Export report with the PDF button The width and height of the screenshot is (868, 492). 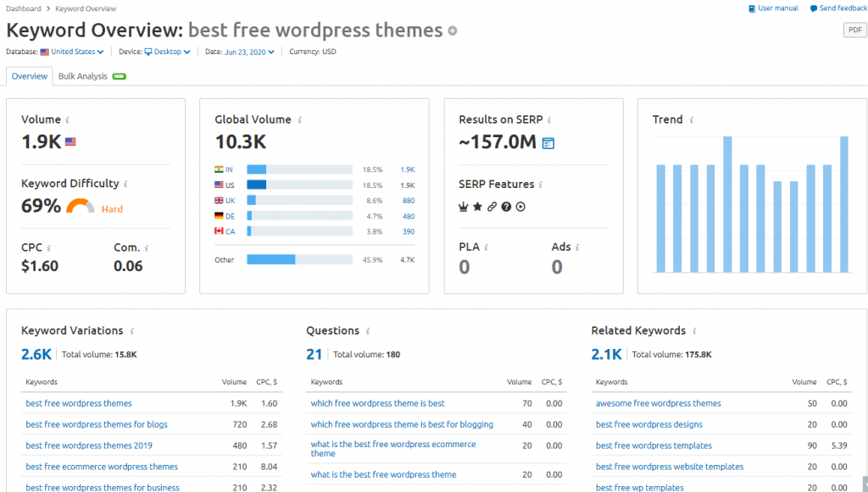point(854,30)
